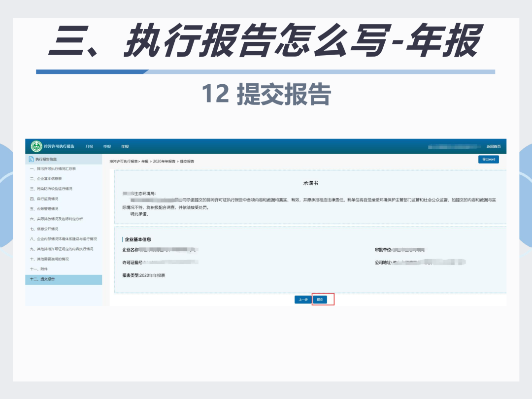Open the 年报 tab
The image size is (532, 399).
(125, 147)
